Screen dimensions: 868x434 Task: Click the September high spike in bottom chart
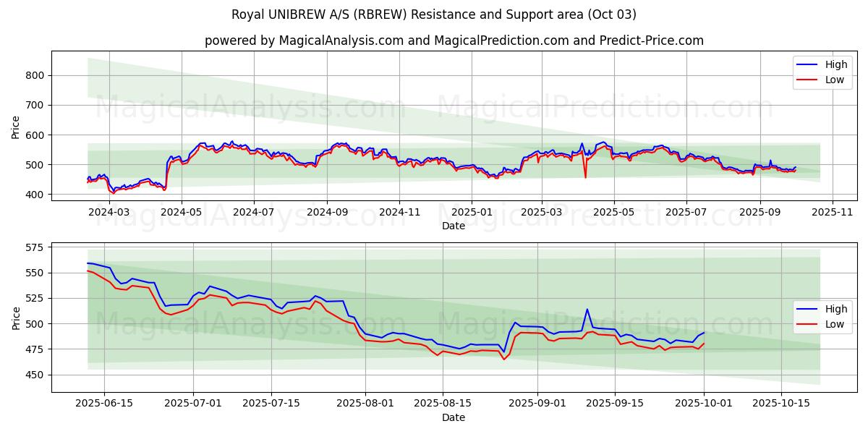pyautogui.click(x=587, y=310)
